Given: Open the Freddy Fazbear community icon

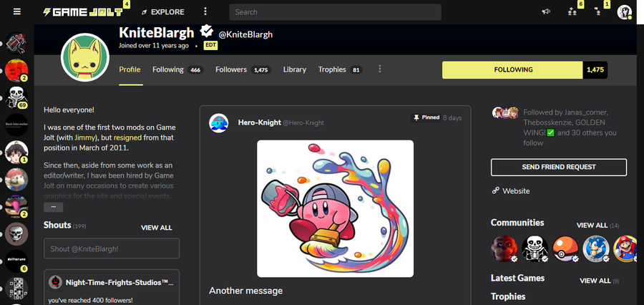Looking at the screenshot, I should (x=504, y=248).
